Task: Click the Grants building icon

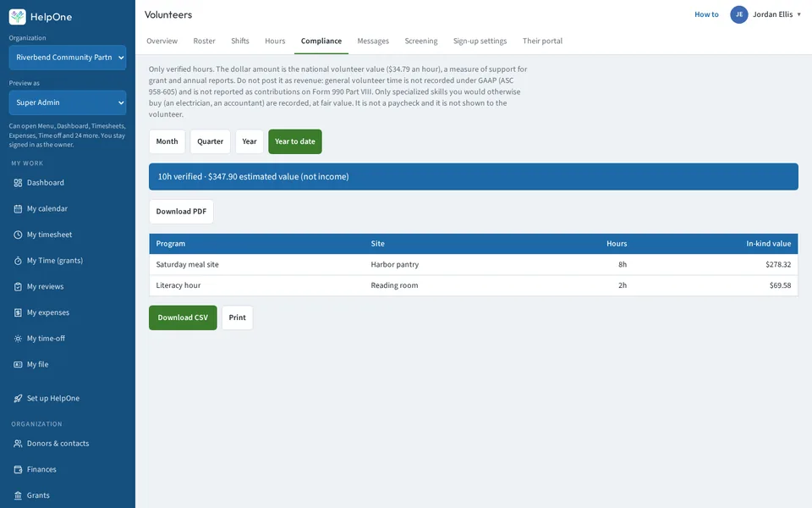Action: click(x=18, y=495)
